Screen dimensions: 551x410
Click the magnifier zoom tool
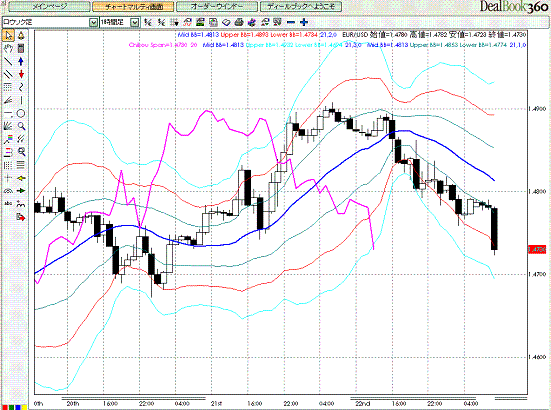(x=21, y=126)
